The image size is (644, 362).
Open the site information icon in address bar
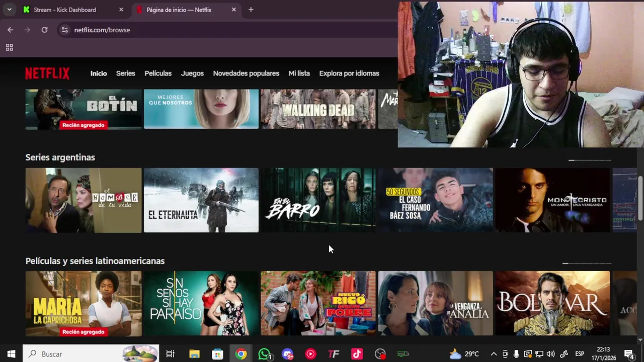pyautogui.click(x=64, y=30)
